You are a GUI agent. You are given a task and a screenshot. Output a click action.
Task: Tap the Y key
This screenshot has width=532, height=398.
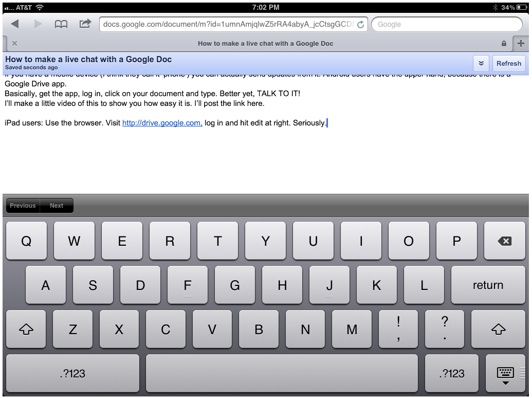[266, 241]
